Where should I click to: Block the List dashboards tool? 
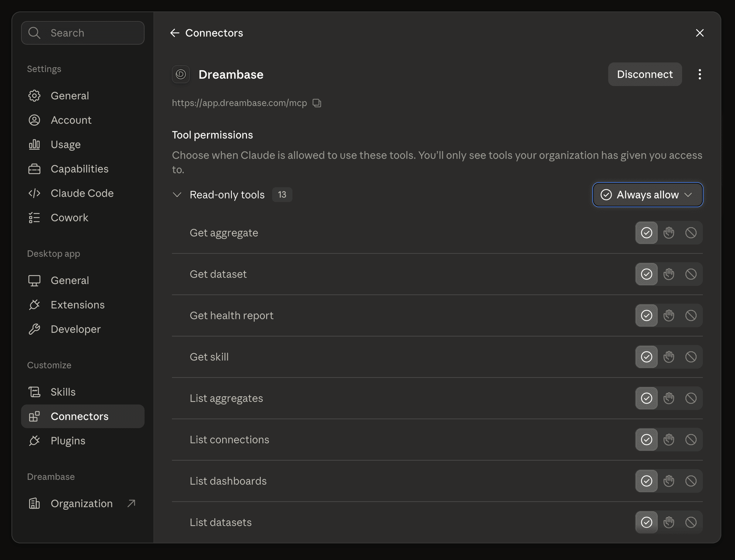691,481
